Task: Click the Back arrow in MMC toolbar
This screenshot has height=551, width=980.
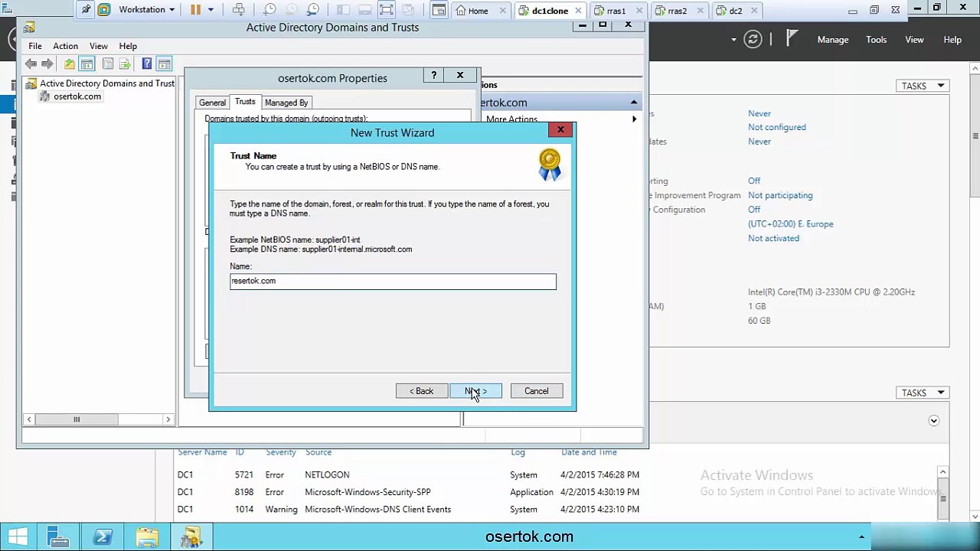Action: tap(31, 64)
